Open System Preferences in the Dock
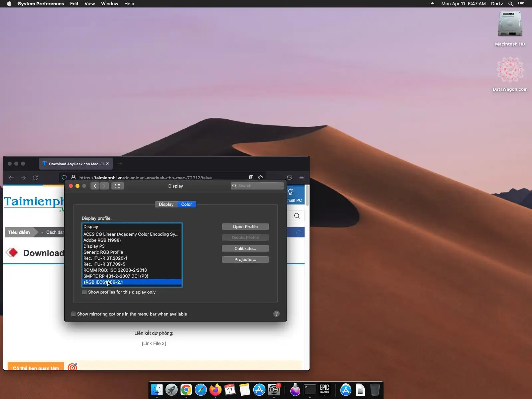This screenshot has width=532, height=399. point(274,390)
